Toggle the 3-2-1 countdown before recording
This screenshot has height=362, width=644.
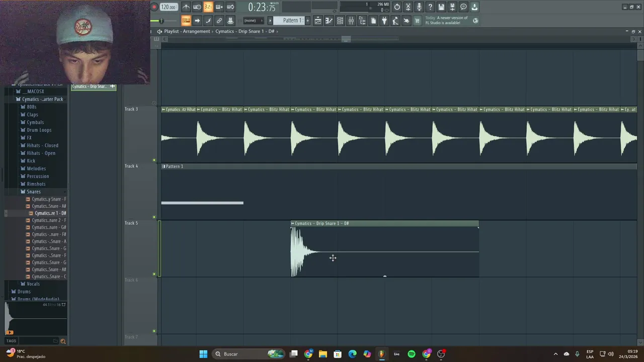(x=208, y=7)
